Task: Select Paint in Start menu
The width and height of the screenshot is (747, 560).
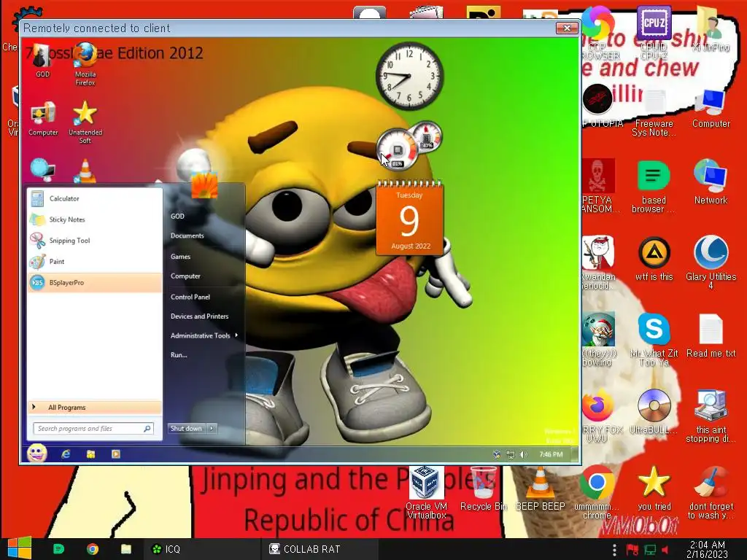Action: point(94,262)
